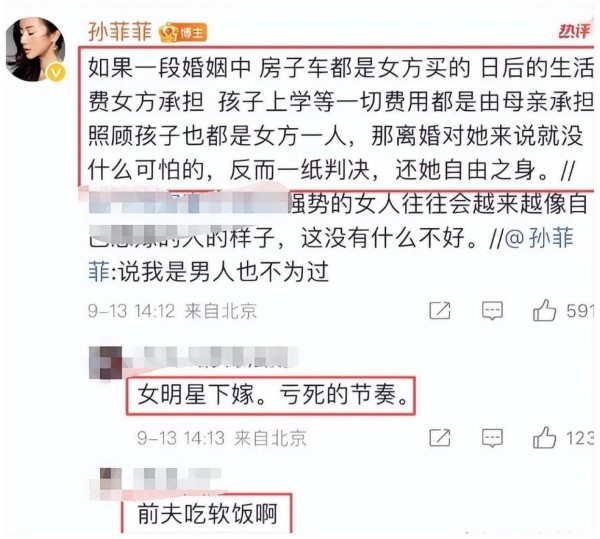Click the blurred username above 女明星下嫁

(211, 357)
